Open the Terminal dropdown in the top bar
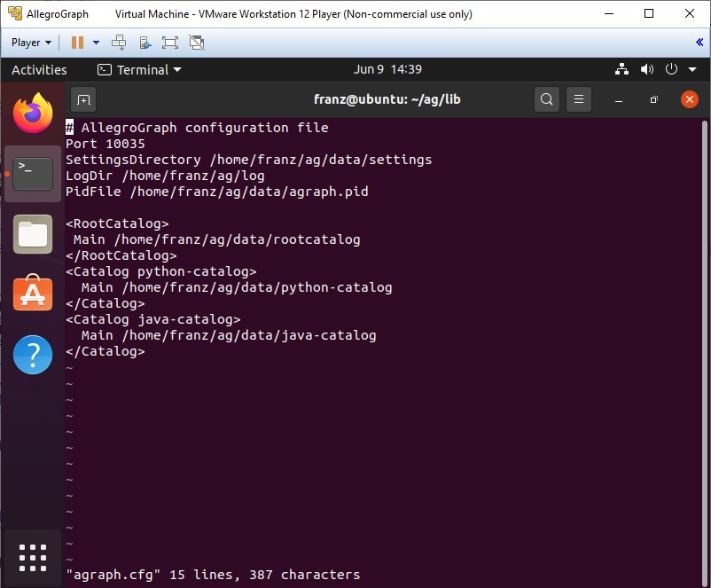This screenshot has width=711, height=588. pyautogui.click(x=140, y=69)
